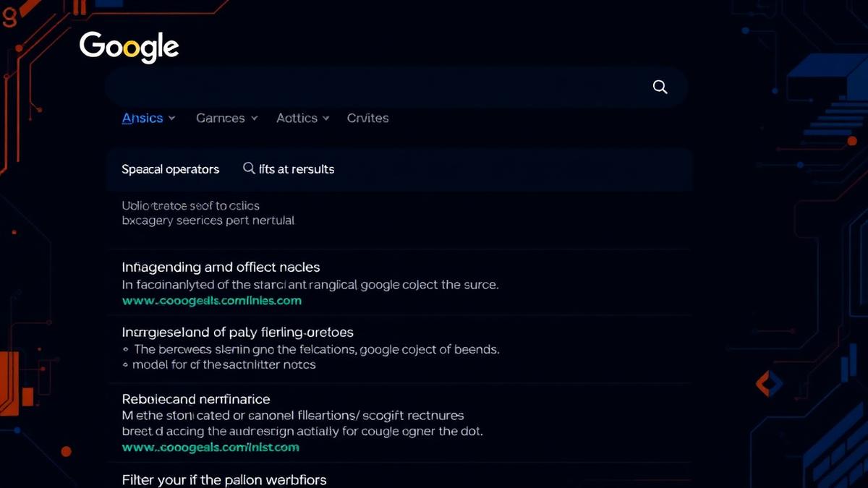
Task: Click the 'Inrrgieseland of paly flerling-oretoes' heading
Action: [237, 332]
